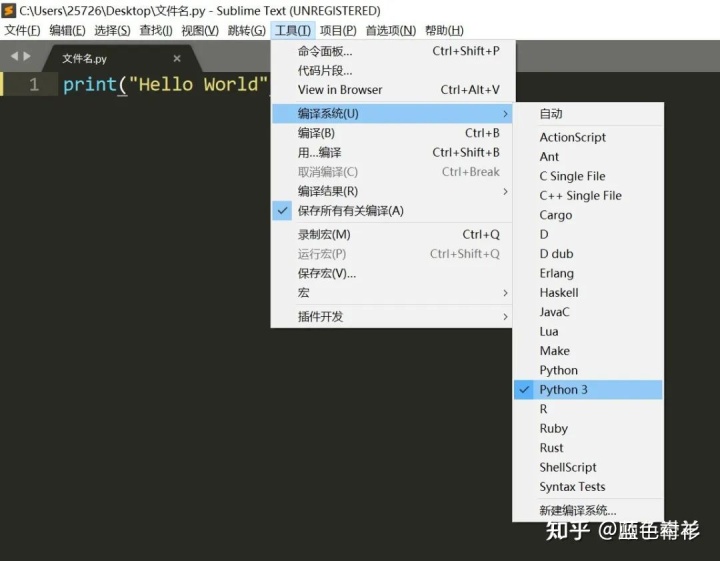This screenshot has width=720, height=561.
Task: Open the 视图(V) menu
Action: point(200,30)
